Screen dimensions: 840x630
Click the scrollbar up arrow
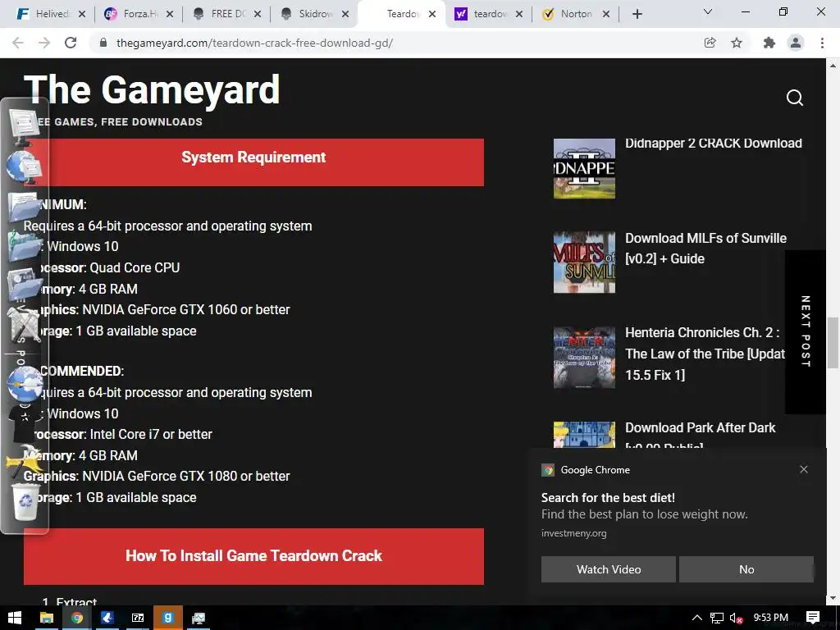coord(833,66)
